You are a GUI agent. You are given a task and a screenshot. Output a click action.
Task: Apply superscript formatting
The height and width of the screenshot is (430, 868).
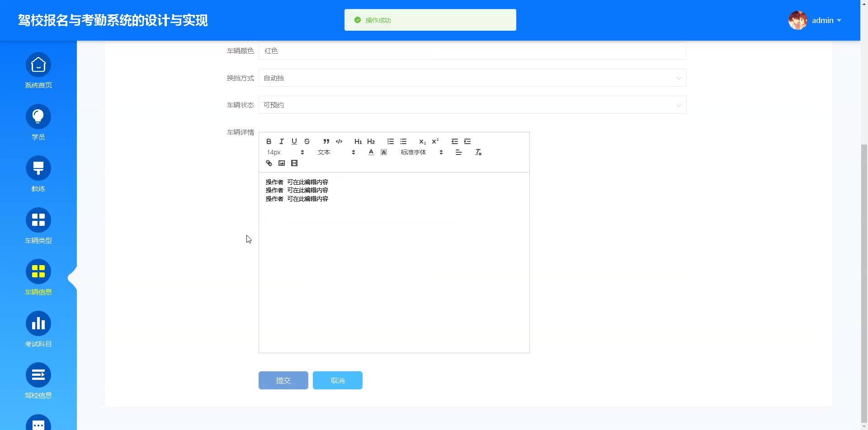point(435,141)
